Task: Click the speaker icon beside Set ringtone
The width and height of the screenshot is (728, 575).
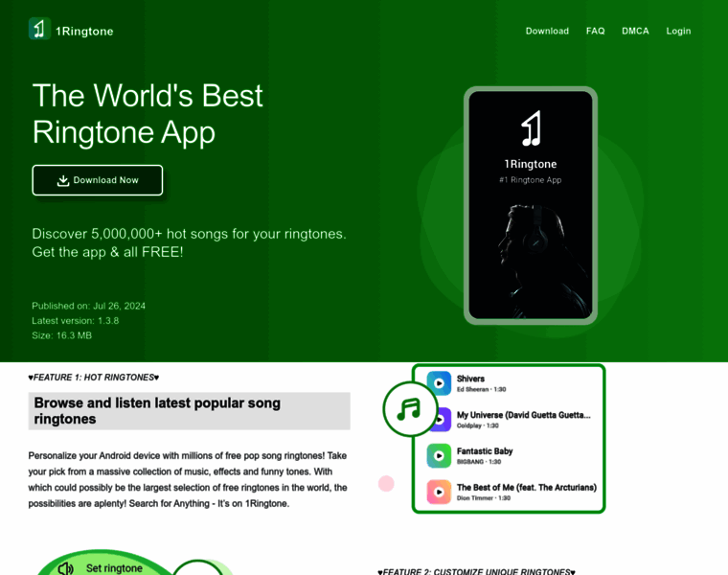Action: click(65, 568)
